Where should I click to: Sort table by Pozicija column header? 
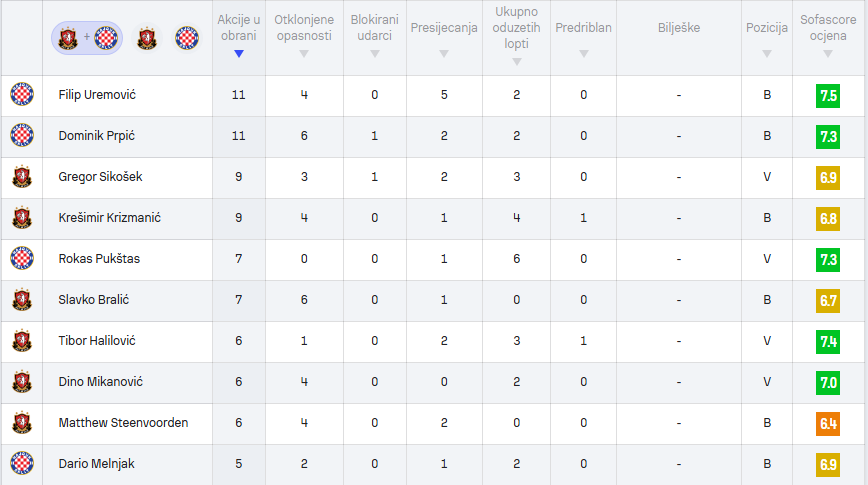[767, 28]
